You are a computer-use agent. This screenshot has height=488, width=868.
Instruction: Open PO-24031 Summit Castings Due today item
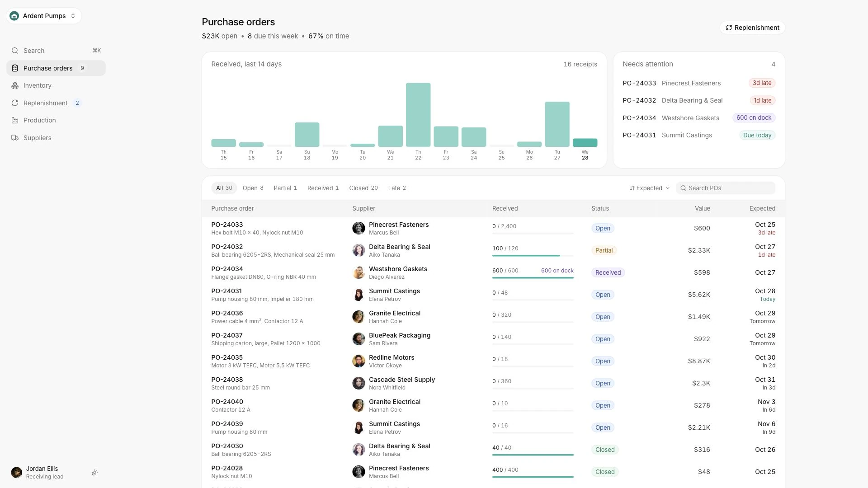point(699,135)
